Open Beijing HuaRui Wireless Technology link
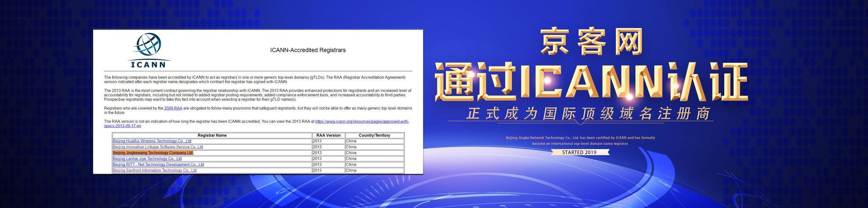The height and width of the screenshot is (208, 868). click(152, 141)
